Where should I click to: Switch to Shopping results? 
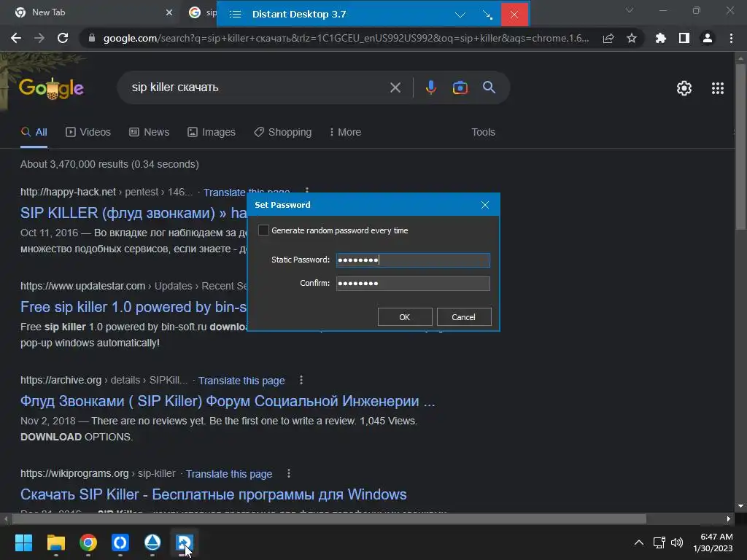click(283, 133)
